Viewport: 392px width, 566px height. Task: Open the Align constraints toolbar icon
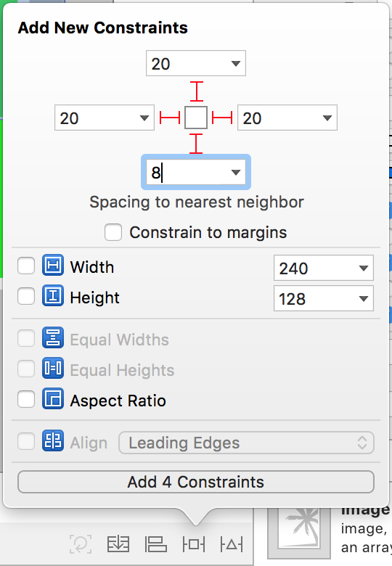(x=155, y=544)
